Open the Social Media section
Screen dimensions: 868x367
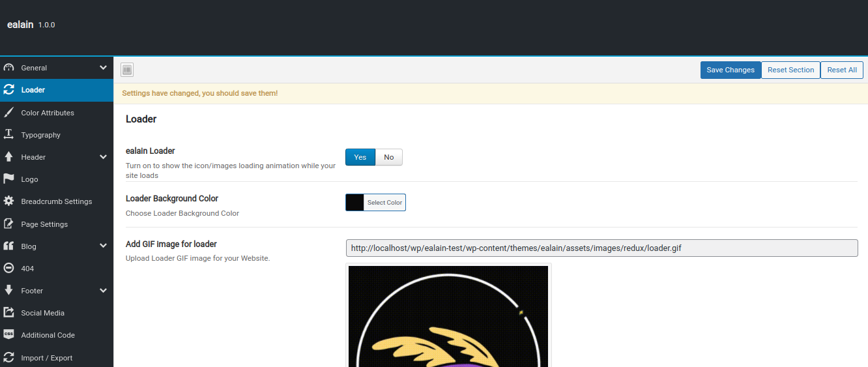click(x=57, y=312)
